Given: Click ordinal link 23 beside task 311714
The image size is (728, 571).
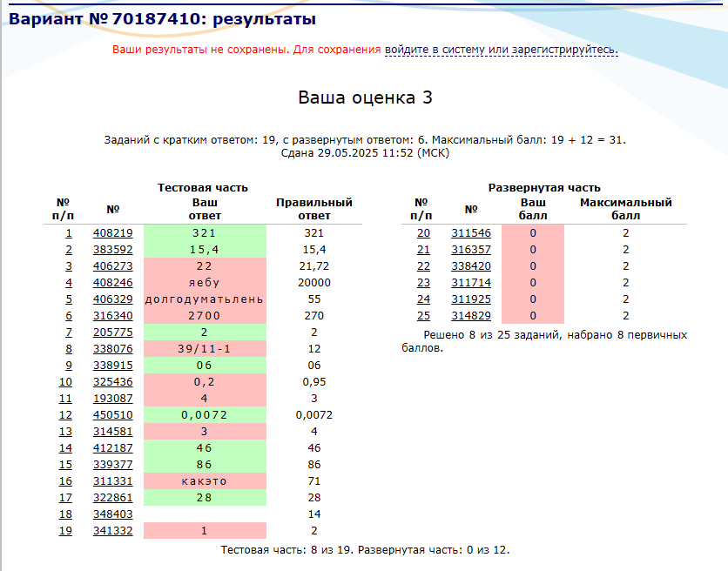Looking at the screenshot, I should click(x=423, y=283).
